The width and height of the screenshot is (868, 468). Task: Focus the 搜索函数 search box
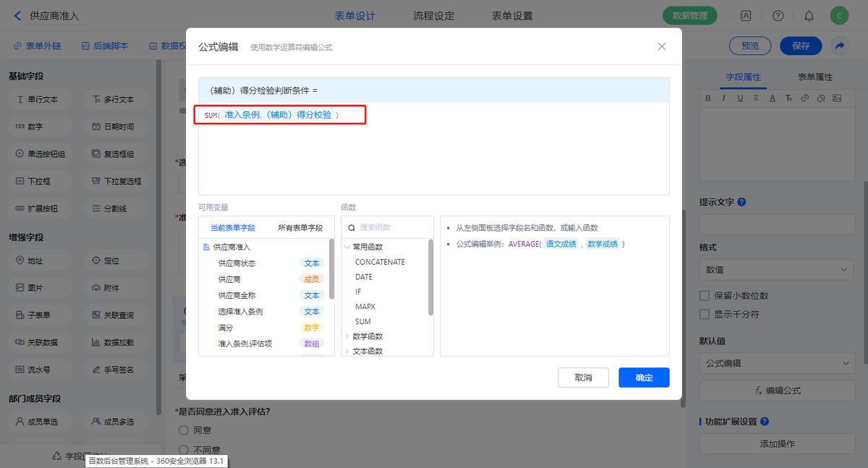[387, 227]
